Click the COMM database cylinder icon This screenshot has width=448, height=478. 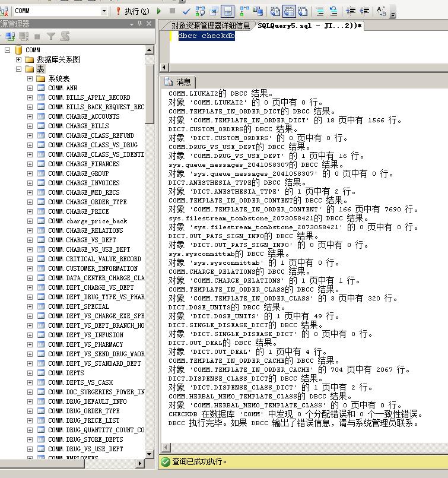18,50
